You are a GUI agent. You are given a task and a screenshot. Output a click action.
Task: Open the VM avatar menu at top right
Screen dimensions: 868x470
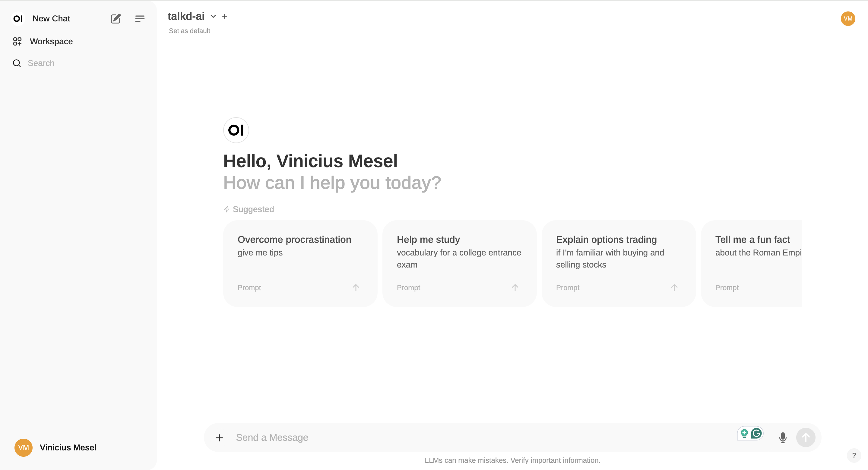tap(848, 18)
